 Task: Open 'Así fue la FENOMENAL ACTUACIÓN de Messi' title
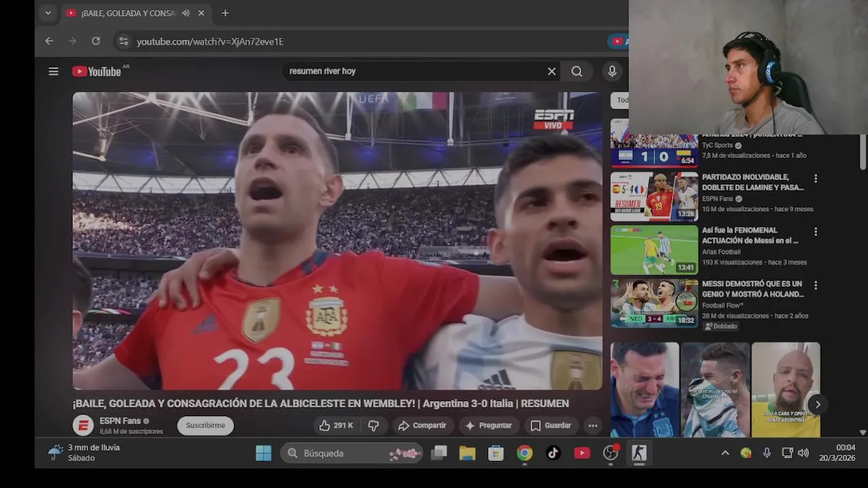click(x=750, y=235)
